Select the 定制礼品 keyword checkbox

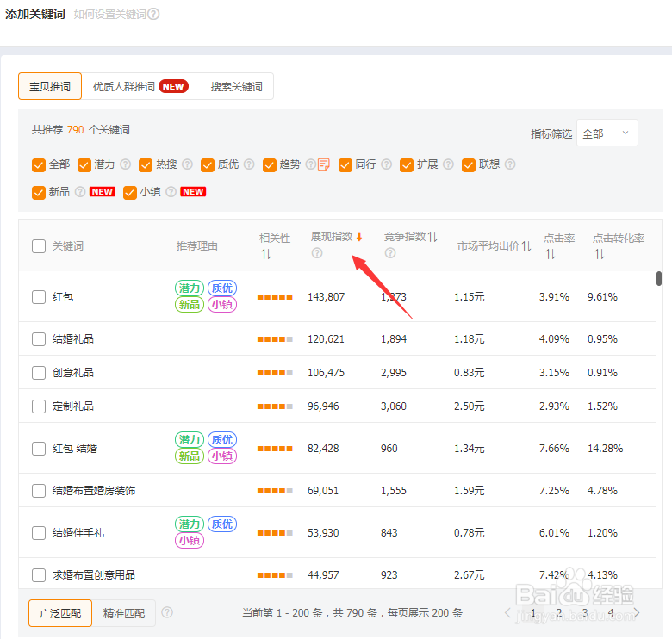pyautogui.click(x=39, y=406)
